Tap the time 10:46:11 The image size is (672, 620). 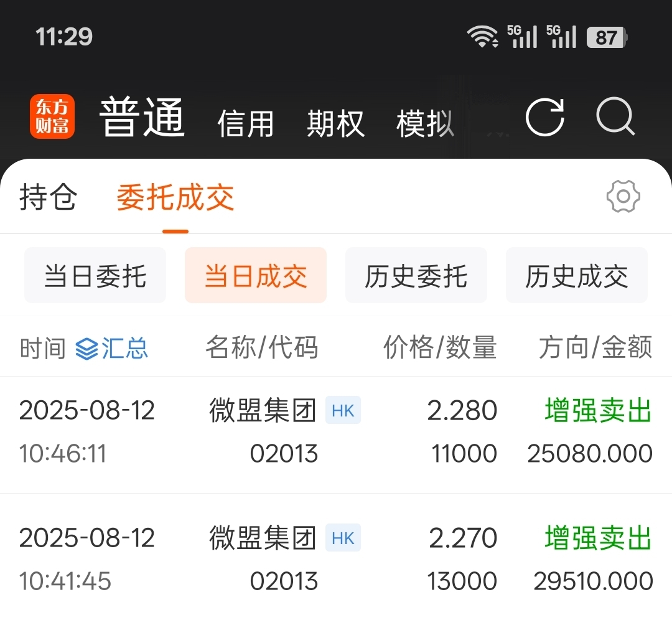click(63, 454)
